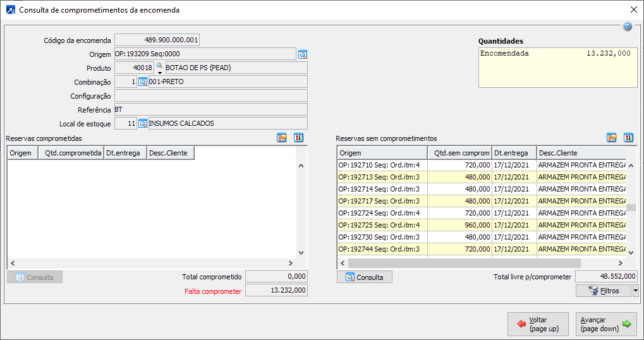
Task: Expand the dropdown arrow next to Filtros
Action: pos(635,291)
